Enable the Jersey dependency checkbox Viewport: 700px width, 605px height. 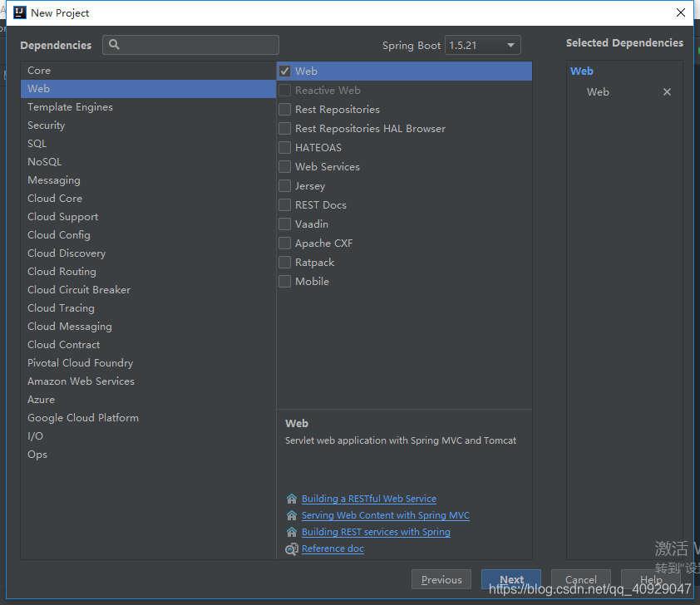[x=285, y=185]
